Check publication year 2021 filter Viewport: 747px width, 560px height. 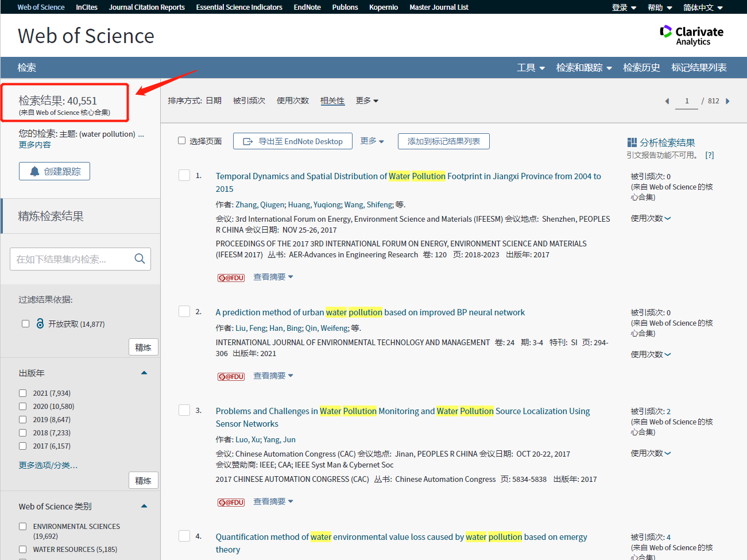click(23, 393)
